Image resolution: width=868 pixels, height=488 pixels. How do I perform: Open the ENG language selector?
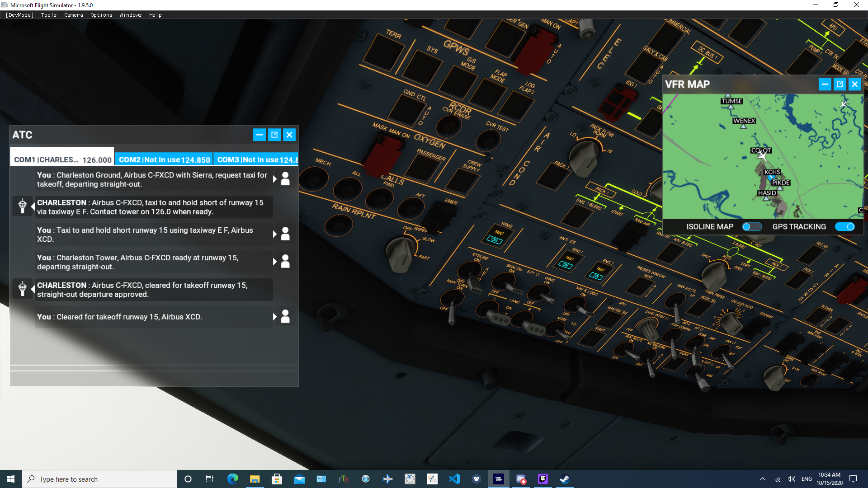tap(807, 479)
